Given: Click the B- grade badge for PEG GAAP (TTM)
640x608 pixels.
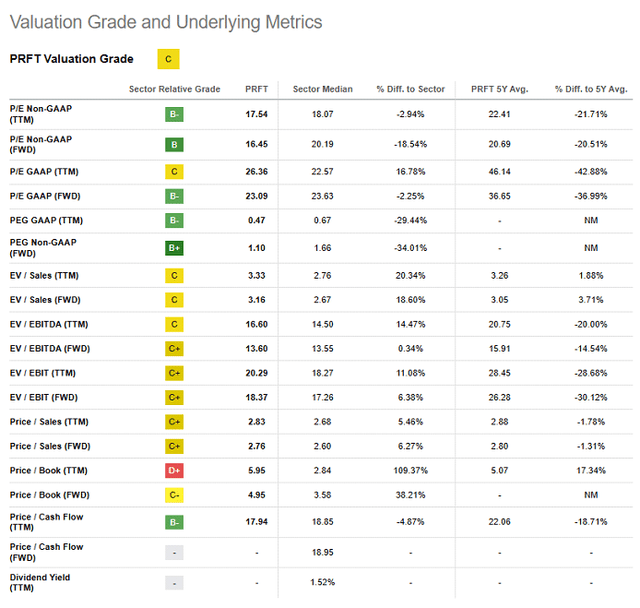Looking at the screenshot, I should click(x=174, y=220).
